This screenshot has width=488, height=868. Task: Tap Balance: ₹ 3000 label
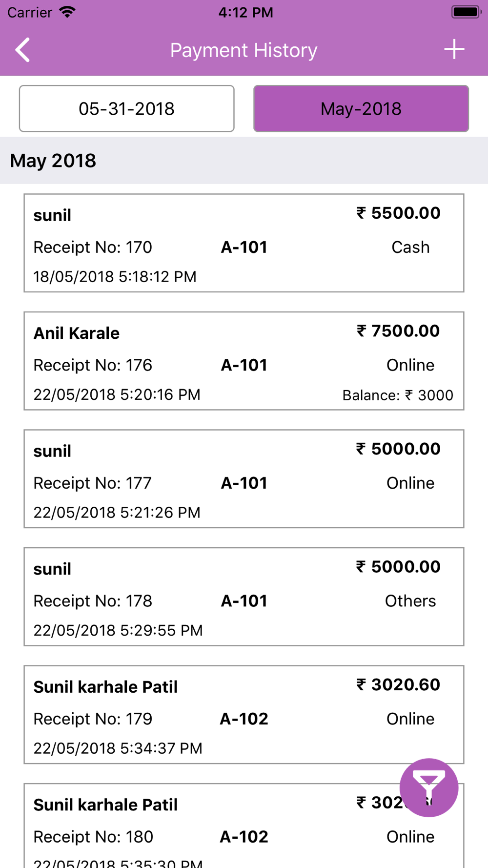[x=398, y=395]
